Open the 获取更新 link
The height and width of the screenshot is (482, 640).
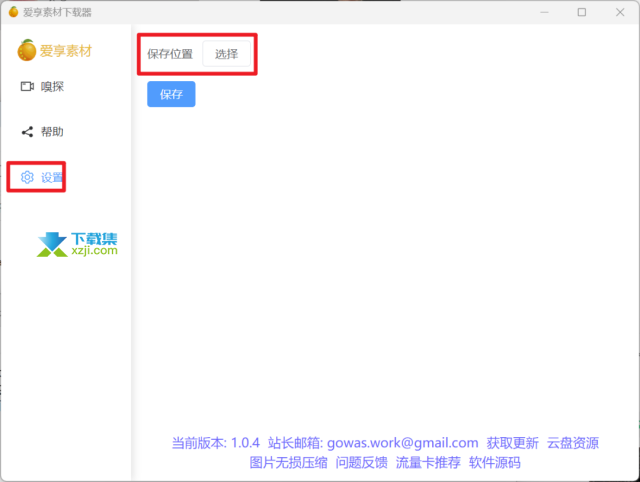[x=513, y=443]
